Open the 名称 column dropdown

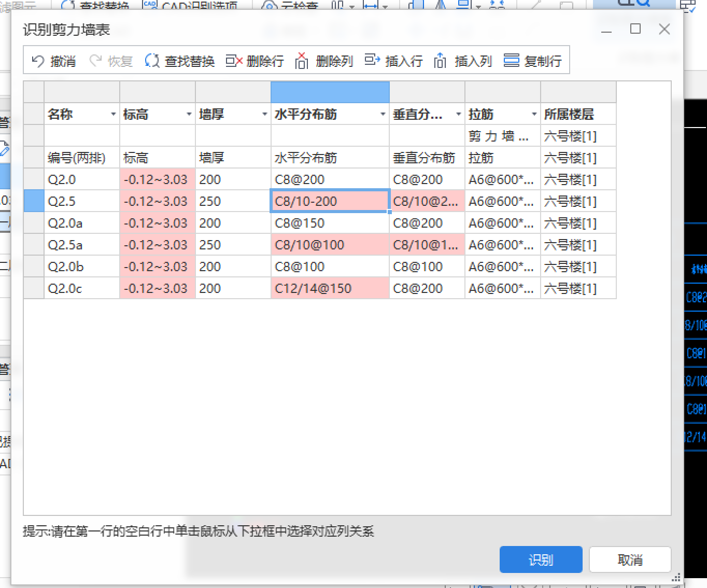click(113, 114)
